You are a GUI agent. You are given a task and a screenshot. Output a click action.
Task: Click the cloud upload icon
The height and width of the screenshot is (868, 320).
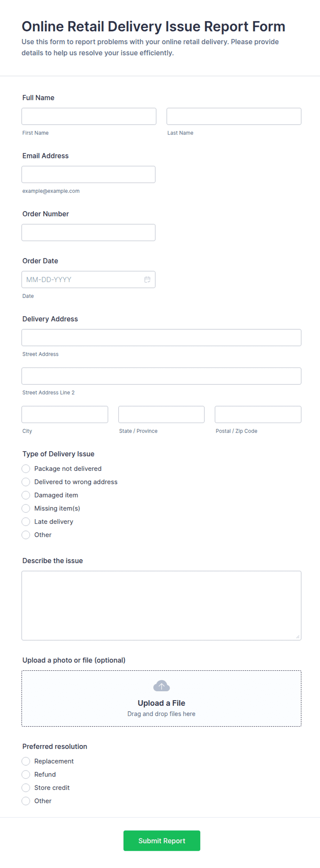[x=161, y=686]
